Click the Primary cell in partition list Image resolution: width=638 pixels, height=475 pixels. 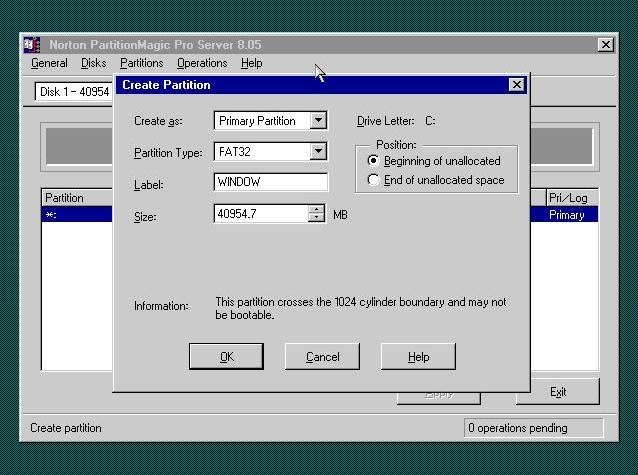tap(566, 215)
